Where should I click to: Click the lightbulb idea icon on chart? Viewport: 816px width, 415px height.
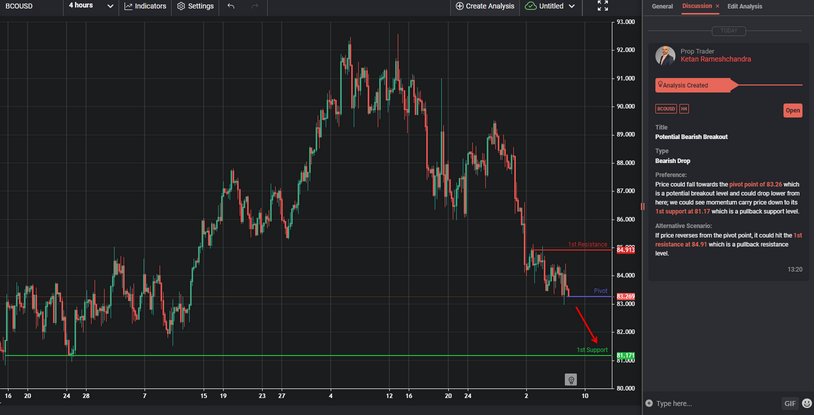click(x=571, y=380)
